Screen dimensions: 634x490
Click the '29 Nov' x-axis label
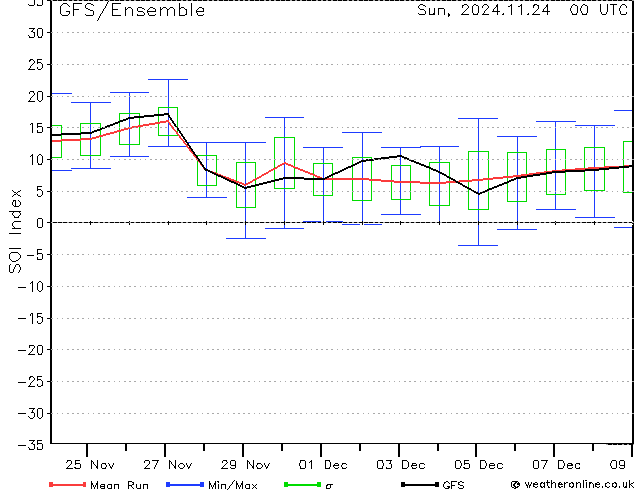click(x=245, y=465)
